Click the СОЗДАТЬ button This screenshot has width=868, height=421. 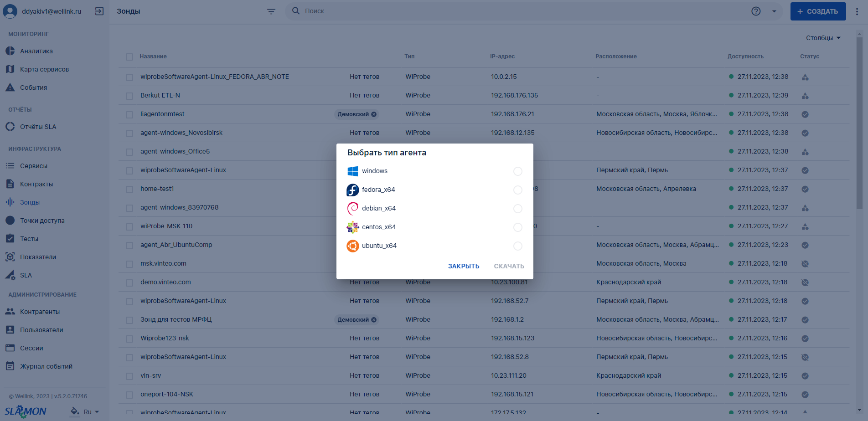818,11
